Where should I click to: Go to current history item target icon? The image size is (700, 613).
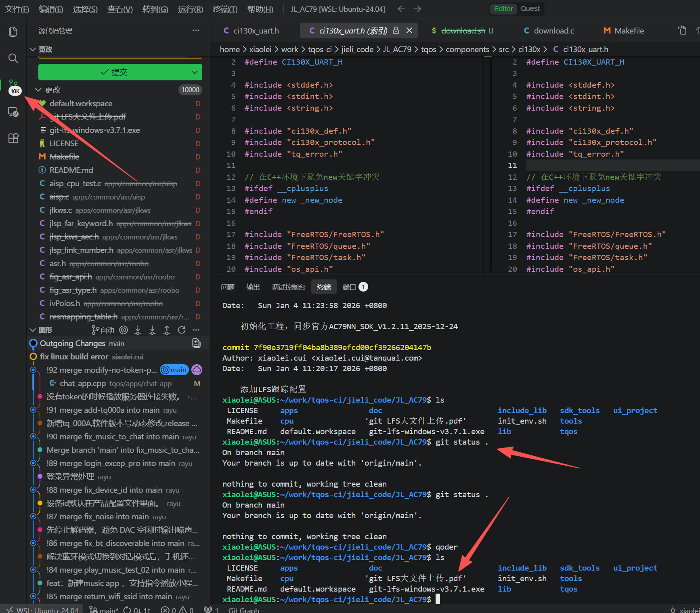tap(124, 330)
